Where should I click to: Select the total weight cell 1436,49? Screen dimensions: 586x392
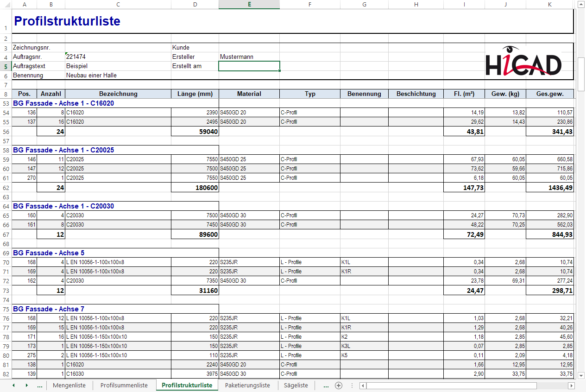(550, 188)
